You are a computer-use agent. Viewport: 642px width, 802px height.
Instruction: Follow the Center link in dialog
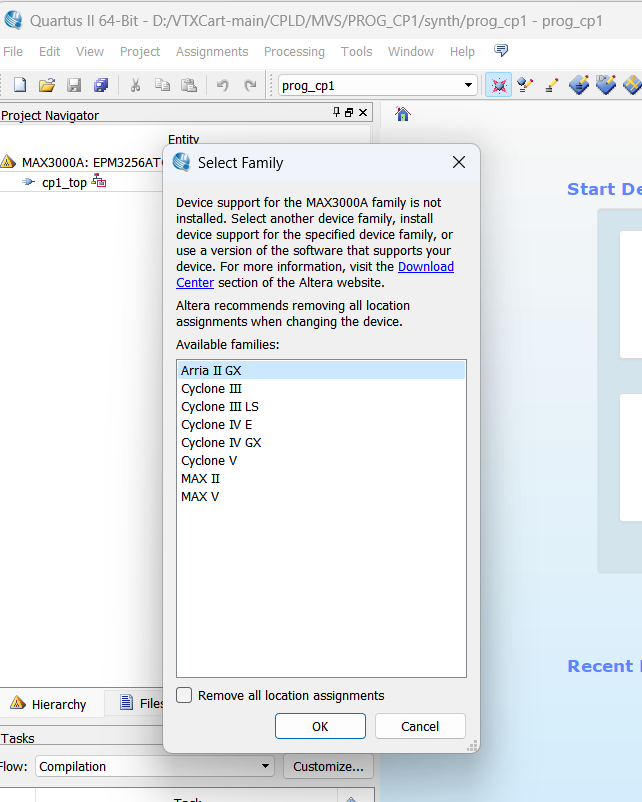coord(195,282)
